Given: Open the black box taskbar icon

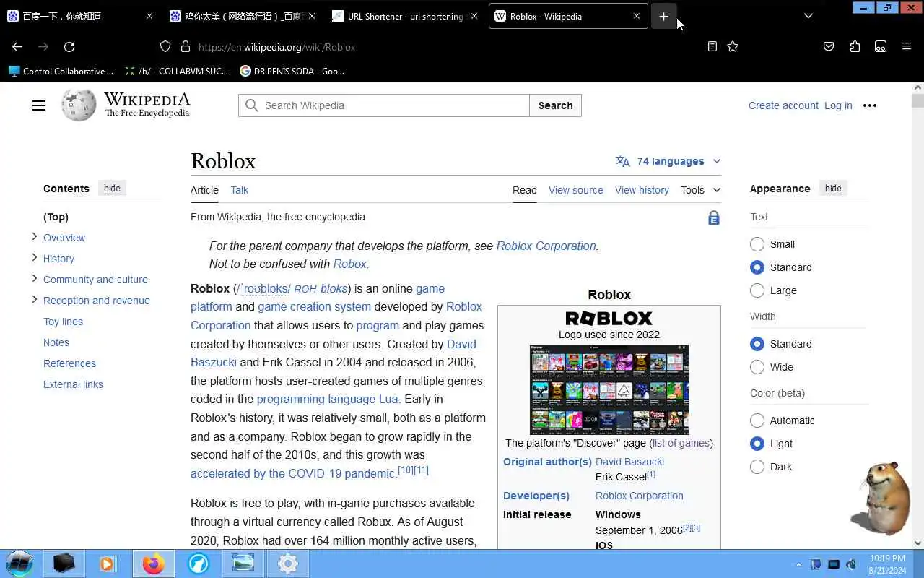Looking at the screenshot, I should pyautogui.click(x=64, y=564).
